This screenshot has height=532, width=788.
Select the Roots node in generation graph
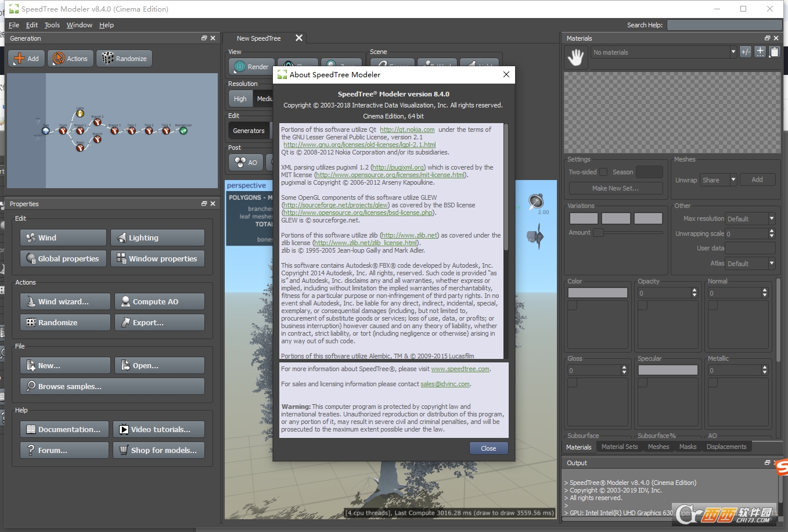pyautogui.click(x=80, y=148)
